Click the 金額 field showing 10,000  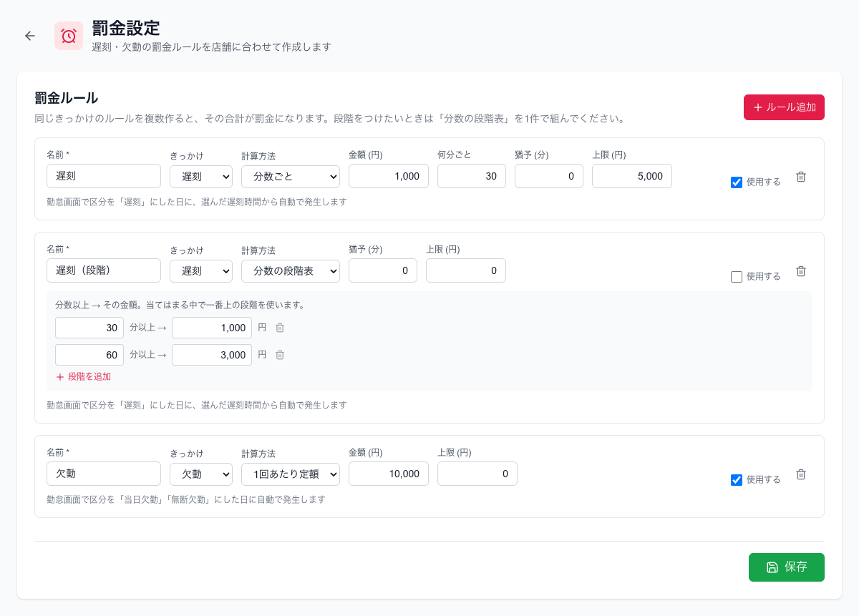389,474
